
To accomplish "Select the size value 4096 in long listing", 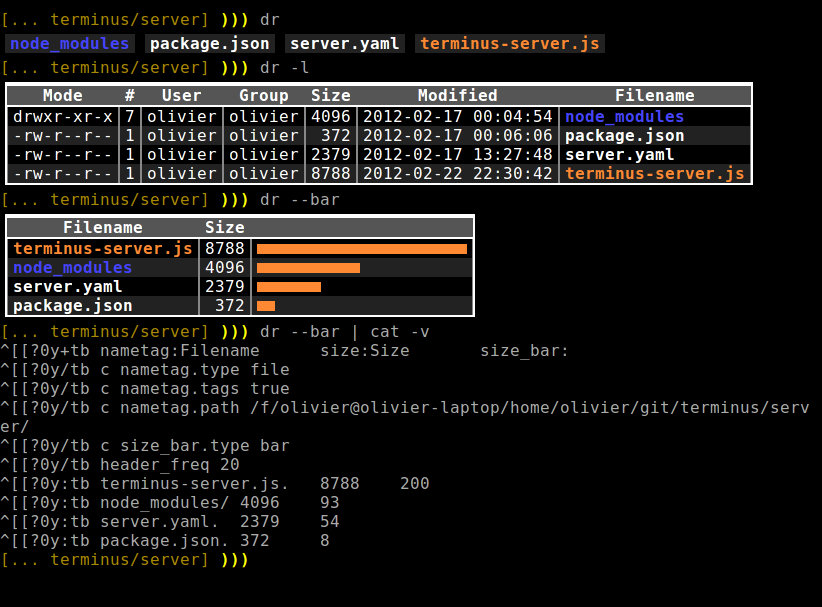I will pos(331,116).
